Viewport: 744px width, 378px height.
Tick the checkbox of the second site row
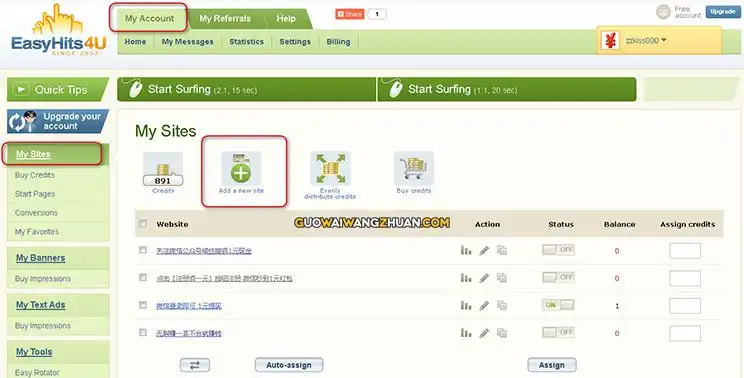pos(143,277)
